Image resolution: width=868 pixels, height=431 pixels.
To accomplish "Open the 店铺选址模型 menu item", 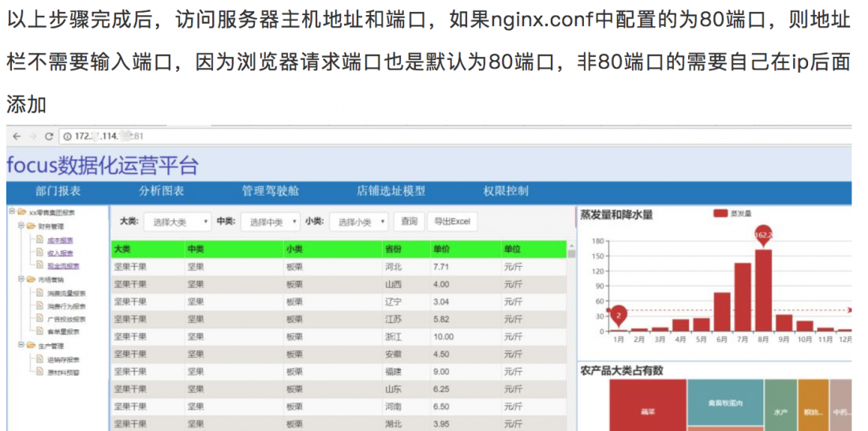I will pyautogui.click(x=391, y=191).
